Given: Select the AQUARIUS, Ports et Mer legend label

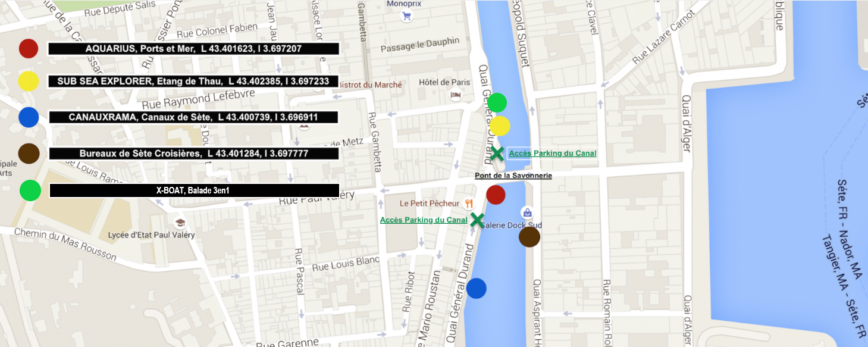Looking at the screenshot, I should point(194,49).
